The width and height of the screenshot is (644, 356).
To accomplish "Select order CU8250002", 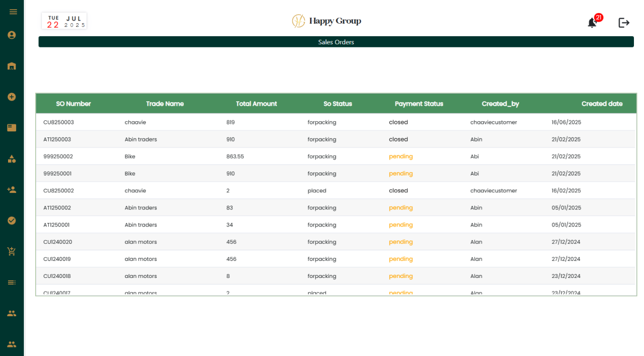I will coord(59,191).
